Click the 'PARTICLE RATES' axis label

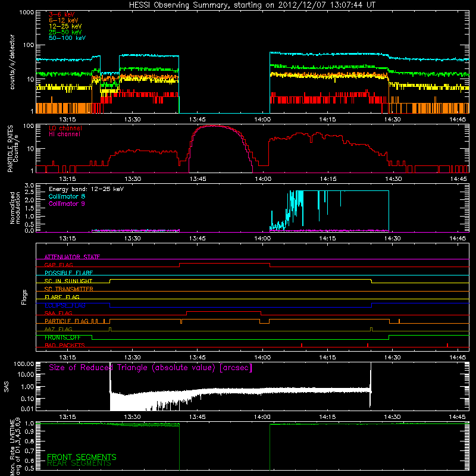click(11, 149)
